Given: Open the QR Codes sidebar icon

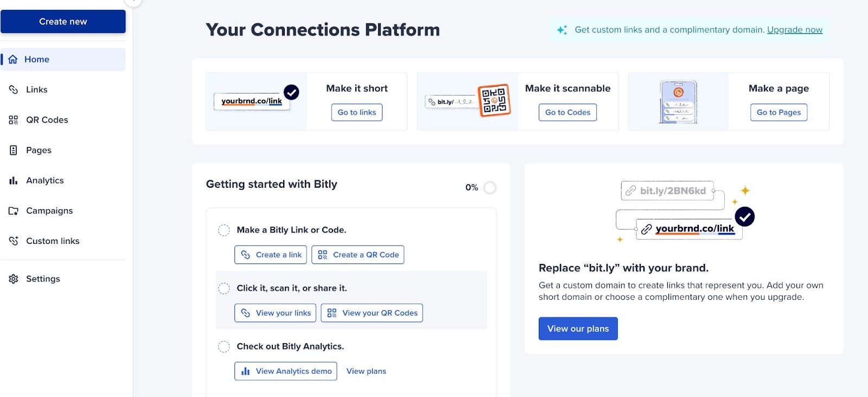Looking at the screenshot, I should (x=14, y=120).
